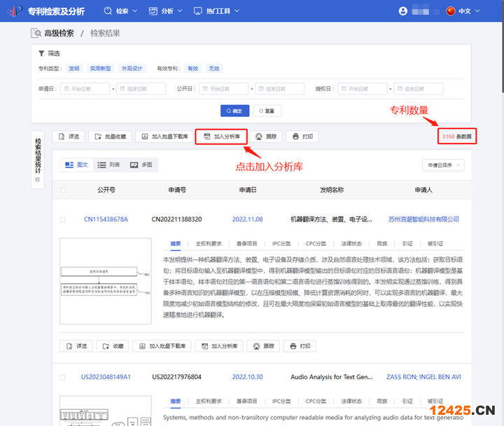The height and width of the screenshot is (426, 504).
Task: Switch to 列表 list view
Action: coord(108,165)
